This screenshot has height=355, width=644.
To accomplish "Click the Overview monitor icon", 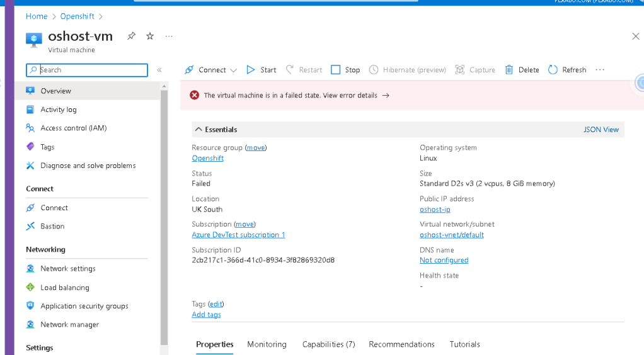I will 30,91.
